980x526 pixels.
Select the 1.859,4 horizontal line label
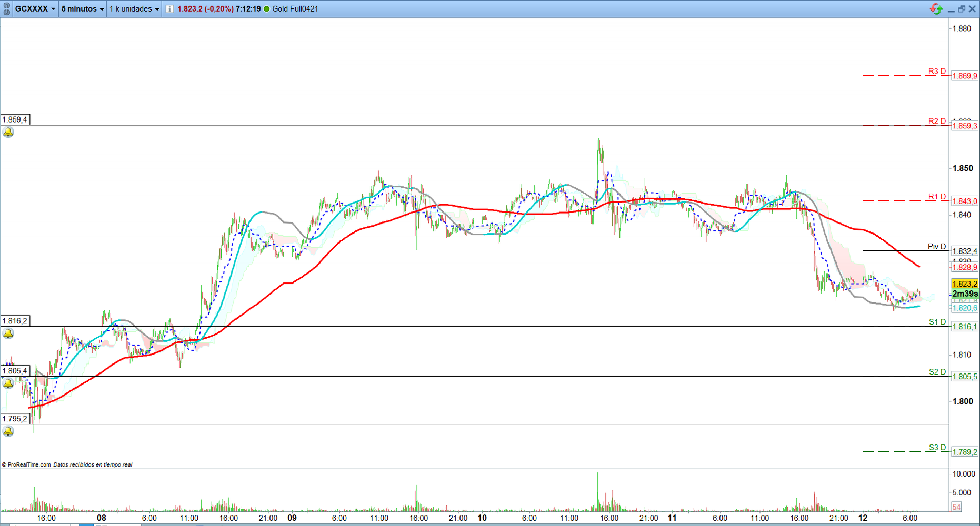15,119
